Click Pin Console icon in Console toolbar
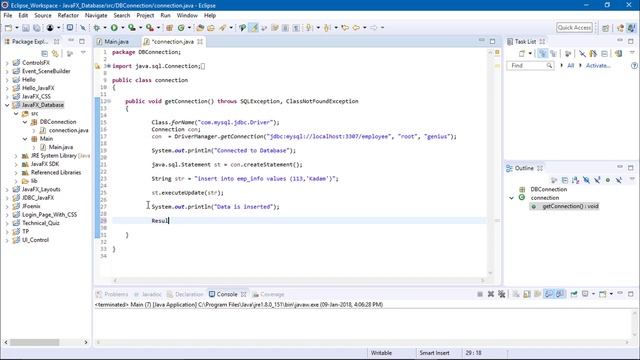Viewport: 640px width, 360px height. tap(574, 294)
